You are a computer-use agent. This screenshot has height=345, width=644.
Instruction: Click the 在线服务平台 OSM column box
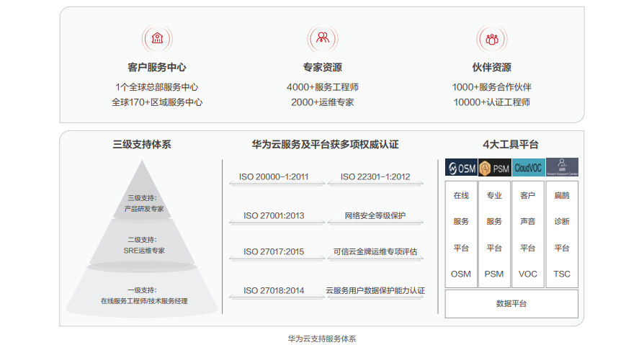coord(461,234)
